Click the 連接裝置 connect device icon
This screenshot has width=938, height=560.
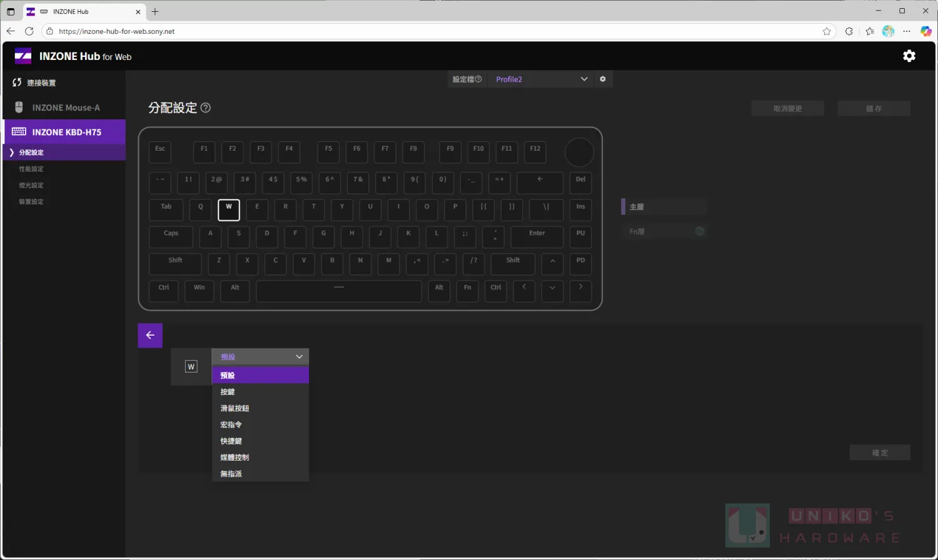[x=17, y=82]
